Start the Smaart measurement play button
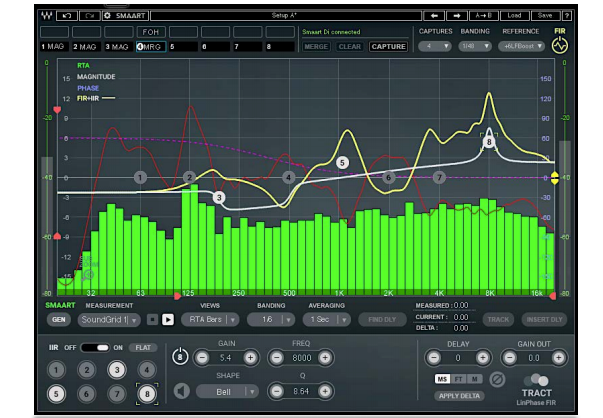The height and width of the screenshot is (418, 603). pos(168,320)
